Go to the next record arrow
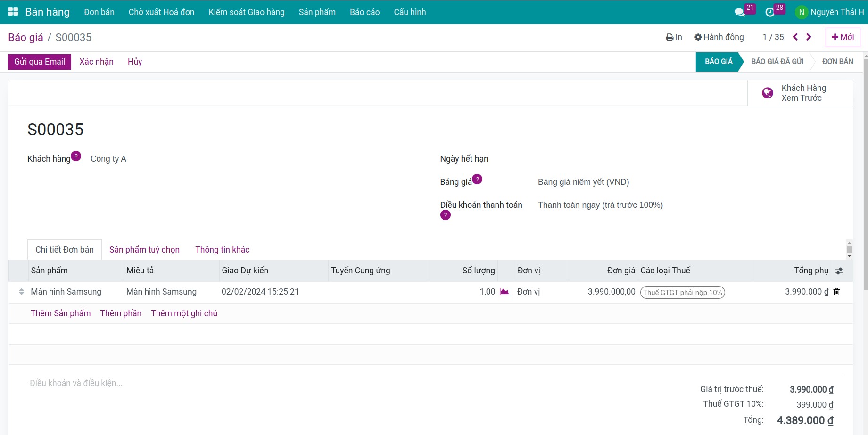The image size is (868, 435). [809, 37]
